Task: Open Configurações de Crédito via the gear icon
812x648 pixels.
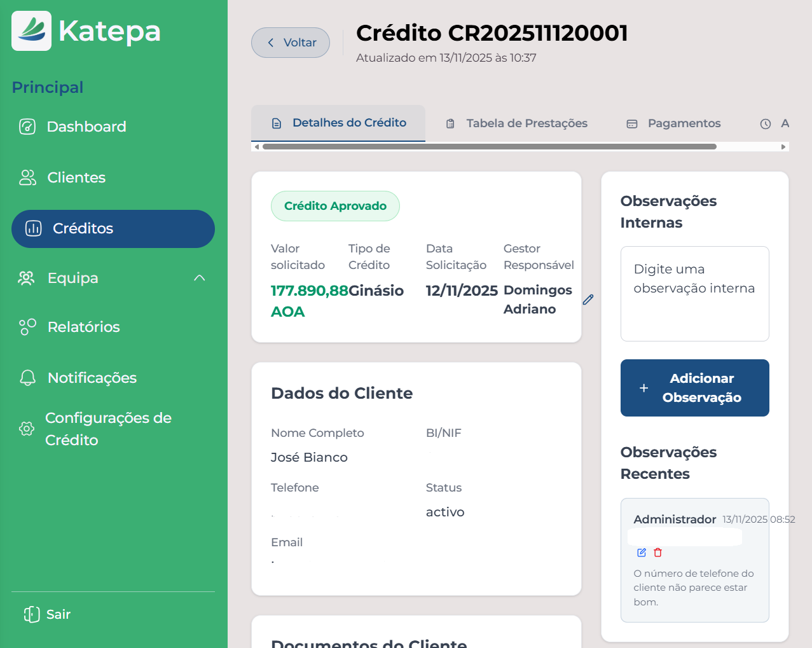Action: click(26, 428)
